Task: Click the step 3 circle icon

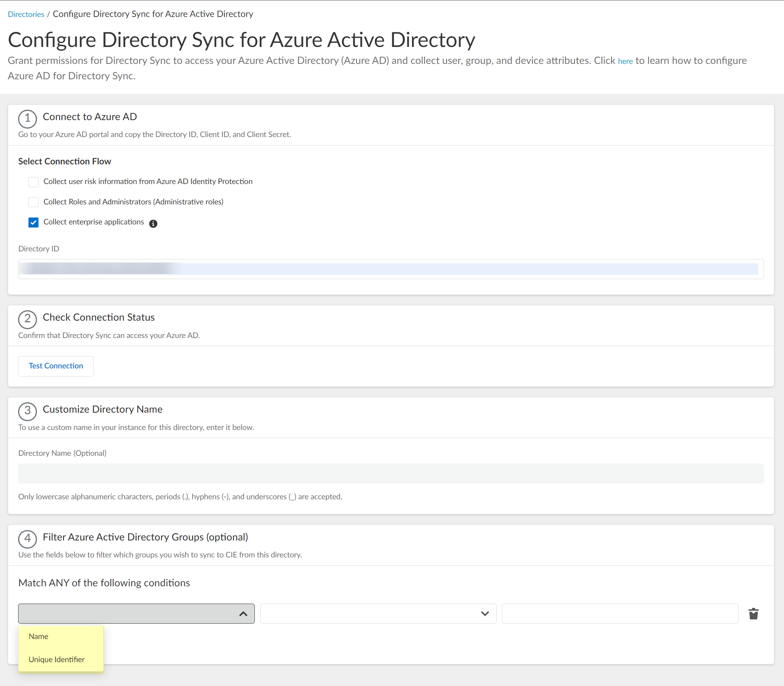Action: (27, 411)
